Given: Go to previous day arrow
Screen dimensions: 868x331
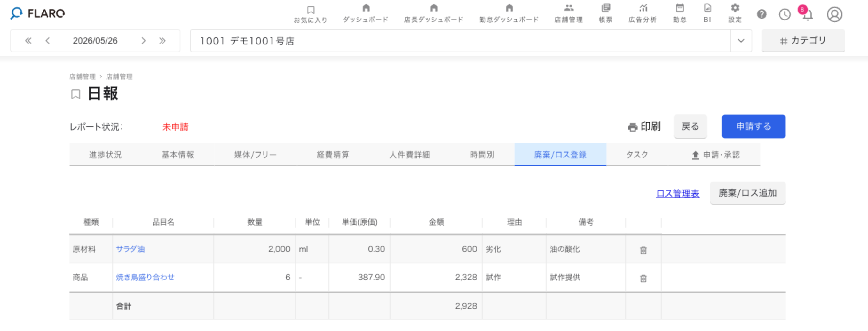Looking at the screenshot, I should (48, 41).
